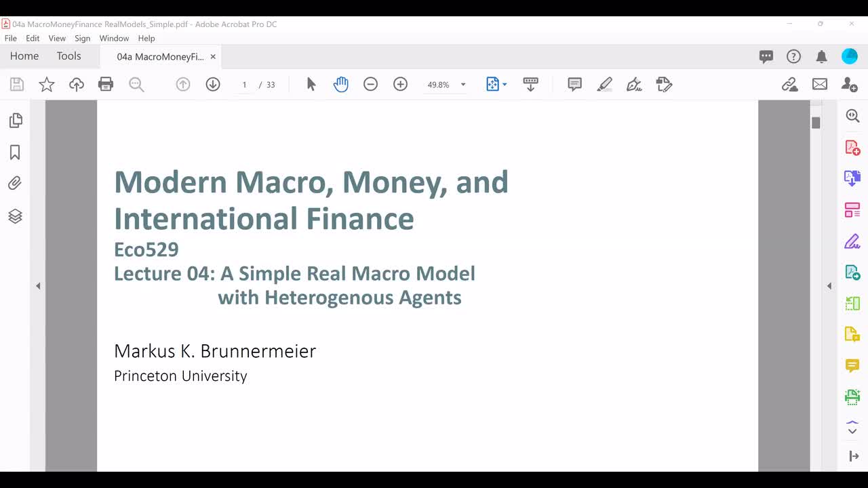Image resolution: width=868 pixels, height=488 pixels.
Task: Click the green document tool in right pane
Action: [852, 272]
